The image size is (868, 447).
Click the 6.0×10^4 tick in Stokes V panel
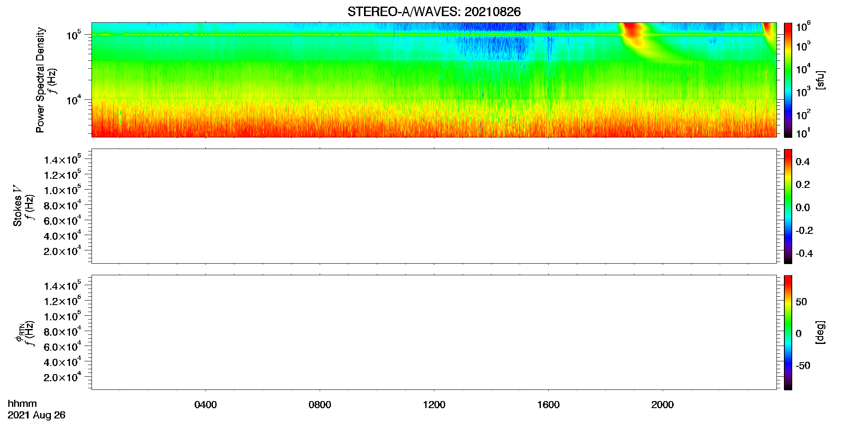click(x=62, y=221)
